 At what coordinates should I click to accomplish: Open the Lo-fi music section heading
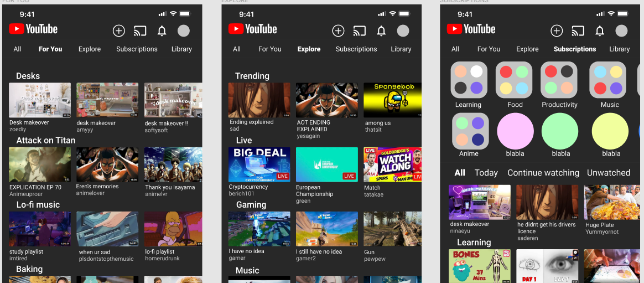(38, 204)
